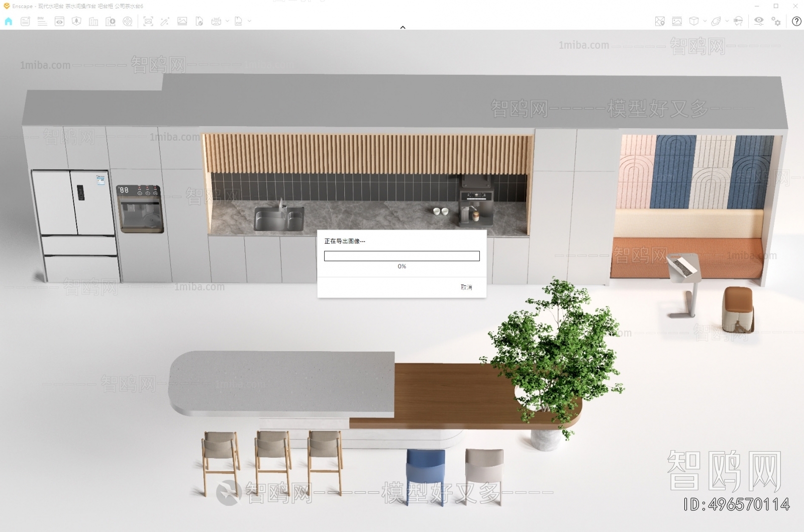This screenshot has height=532, width=804.
Task: Click the export progress bar at 0%
Action: pyautogui.click(x=402, y=256)
